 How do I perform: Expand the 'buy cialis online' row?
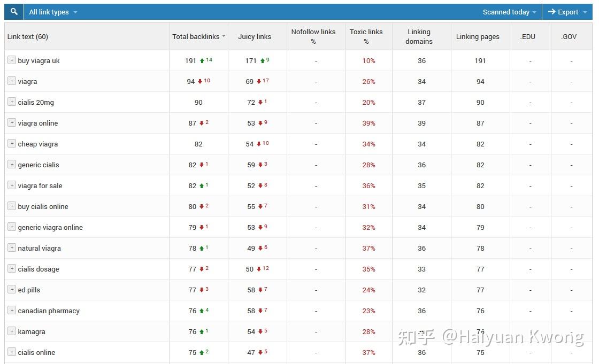pos(12,206)
